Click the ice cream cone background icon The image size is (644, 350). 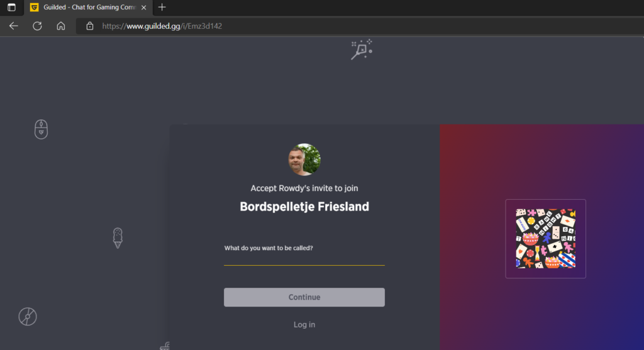(x=118, y=238)
